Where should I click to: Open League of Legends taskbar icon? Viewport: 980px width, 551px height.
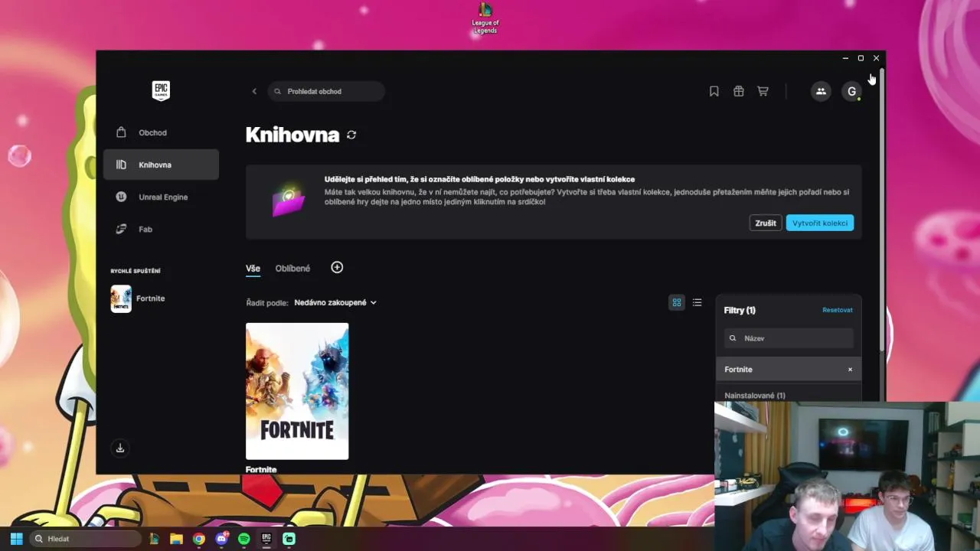pos(154,539)
